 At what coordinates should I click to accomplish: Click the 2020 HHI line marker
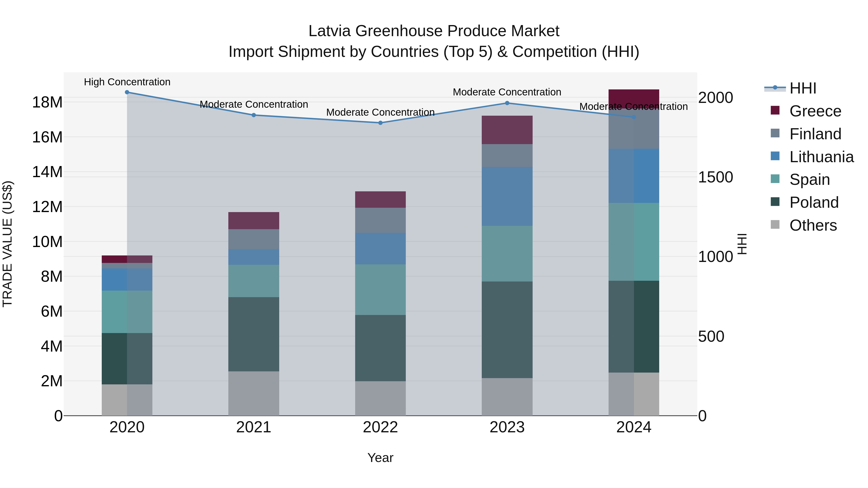pos(127,92)
